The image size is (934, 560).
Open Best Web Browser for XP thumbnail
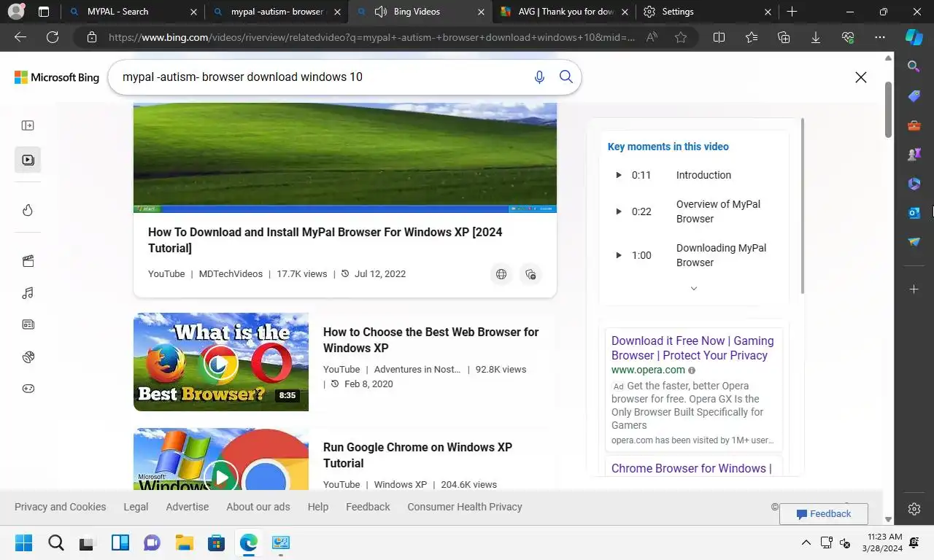pos(221,362)
